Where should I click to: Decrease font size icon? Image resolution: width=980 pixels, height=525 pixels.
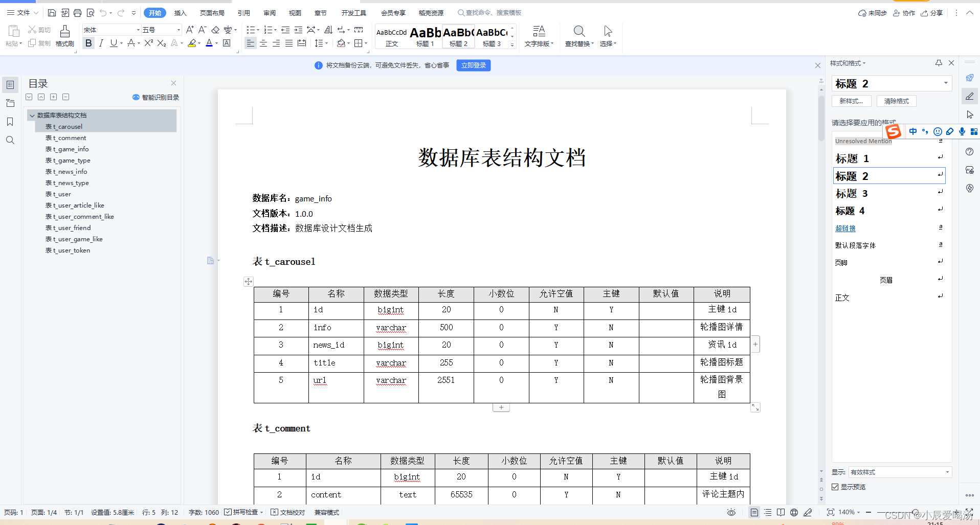203,30
